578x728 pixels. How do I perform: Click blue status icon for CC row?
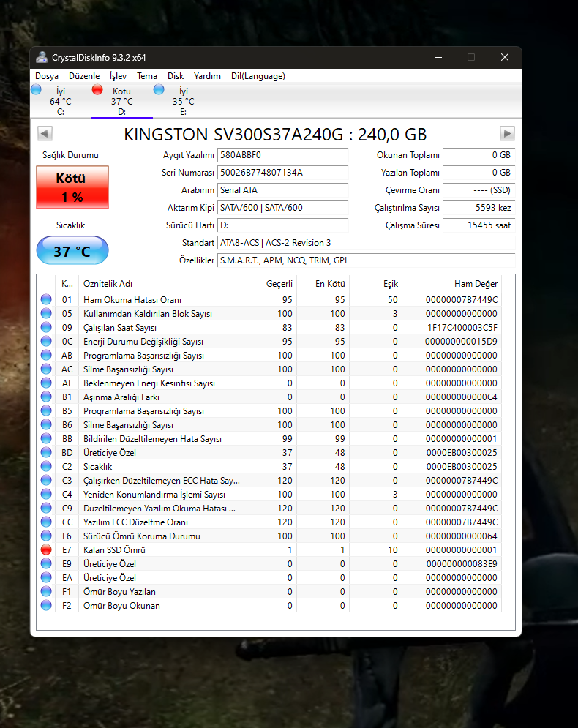[x=46, y=522]
